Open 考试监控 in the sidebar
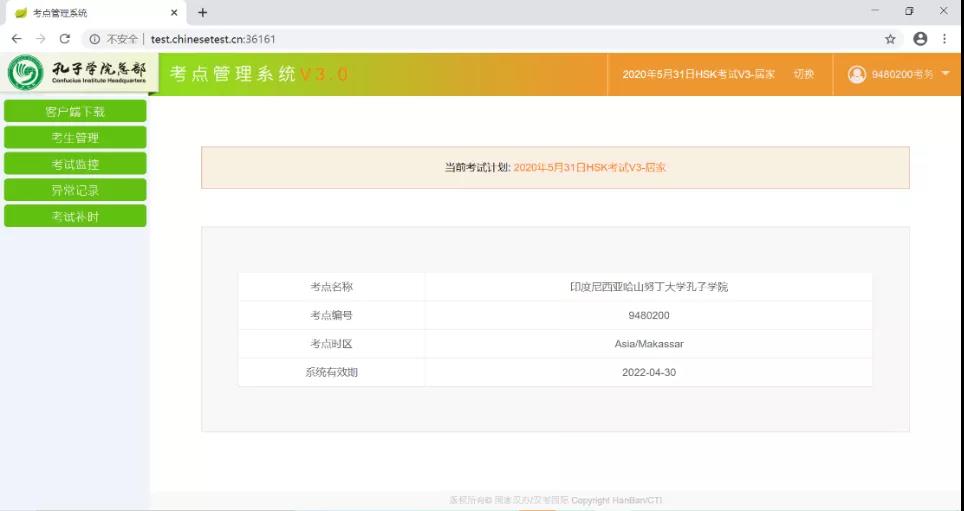The image size is (964, 511). tap(75, 164)
